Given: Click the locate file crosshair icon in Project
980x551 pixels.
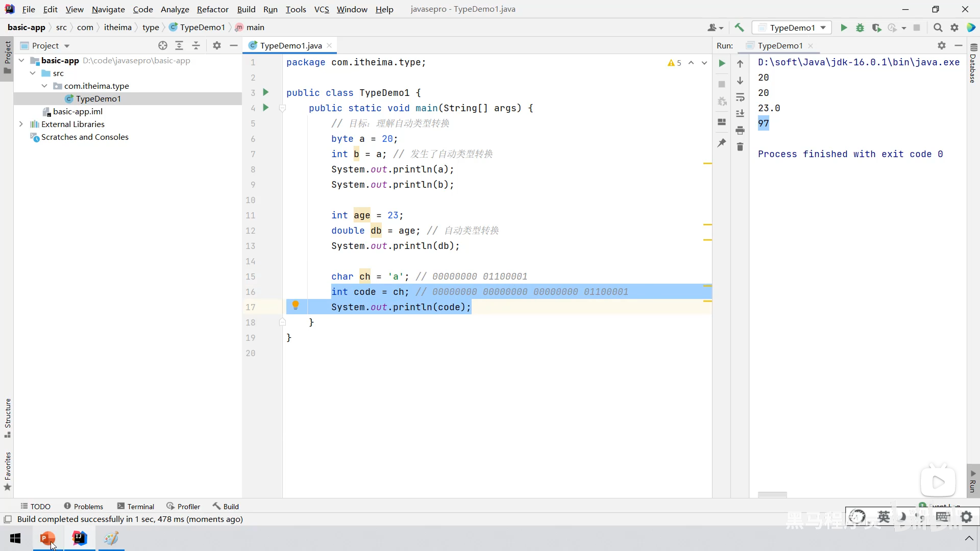Looking at the screenshot, I should point(163,45).
